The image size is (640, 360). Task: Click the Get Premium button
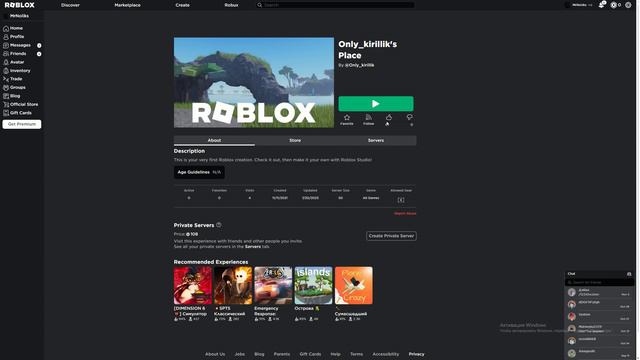22,124
